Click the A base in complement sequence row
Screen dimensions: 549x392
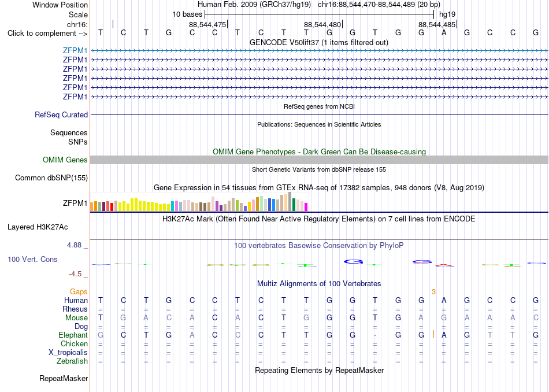click(444, 33)
